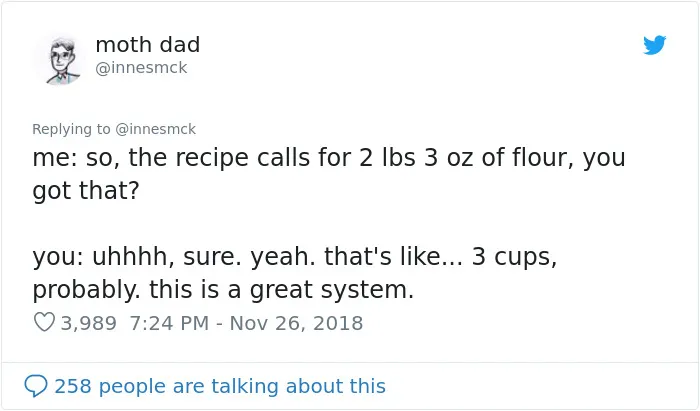Click the 3,989 likes count
The width and height of the screenshot is (700, 411).
88,323
